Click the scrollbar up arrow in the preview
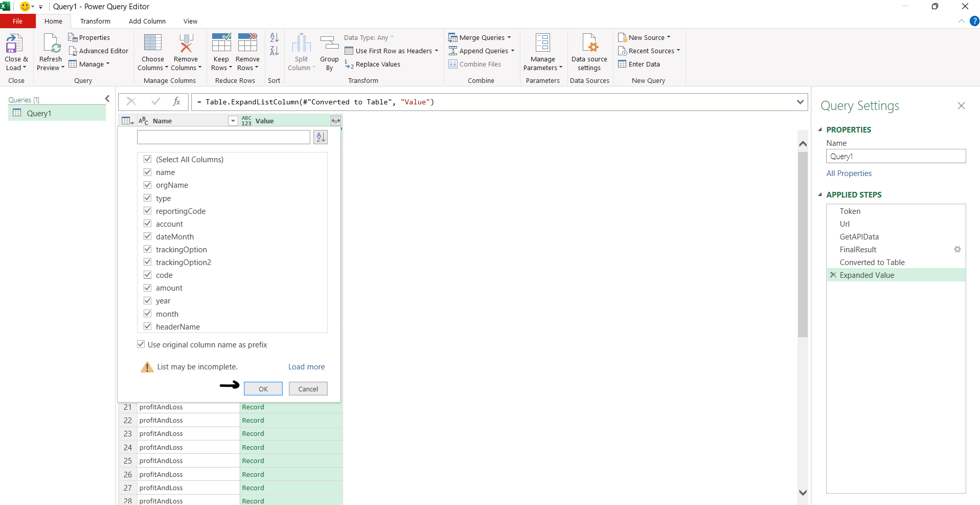Image resolution: width=980 pixels, height=505 pixels. 803,144
